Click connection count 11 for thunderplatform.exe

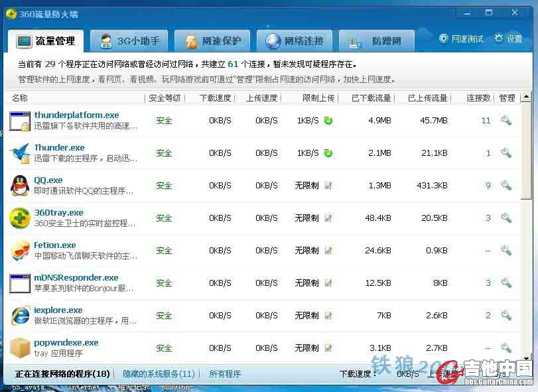(486, 121)
